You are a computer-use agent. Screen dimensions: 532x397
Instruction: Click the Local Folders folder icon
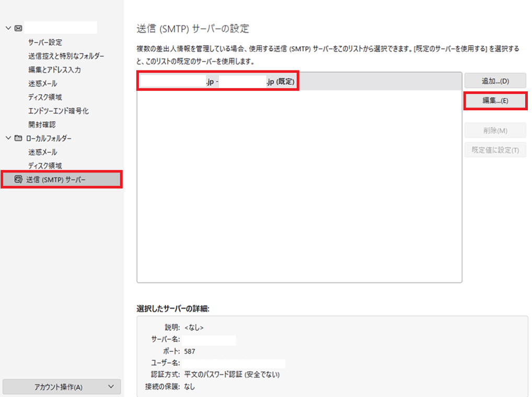[x=18, y=138]
